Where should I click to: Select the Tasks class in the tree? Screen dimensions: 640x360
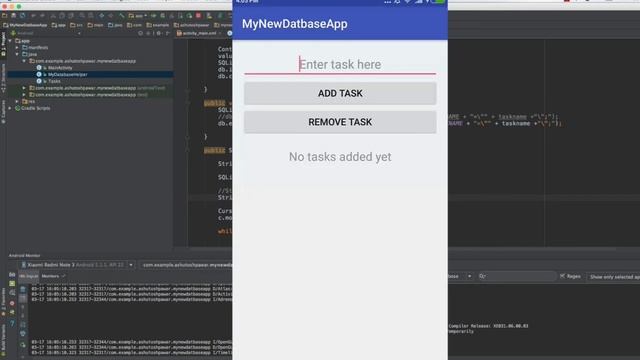54,81
